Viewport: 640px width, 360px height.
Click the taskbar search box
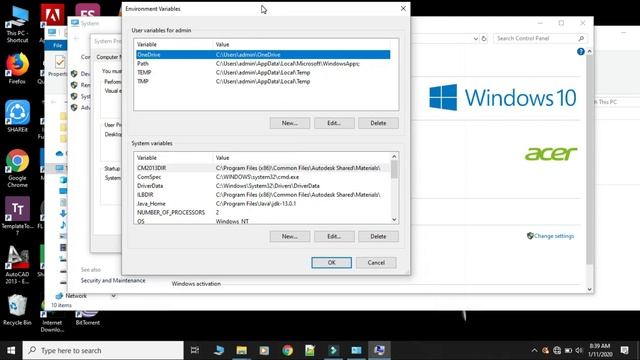point(103,350)
